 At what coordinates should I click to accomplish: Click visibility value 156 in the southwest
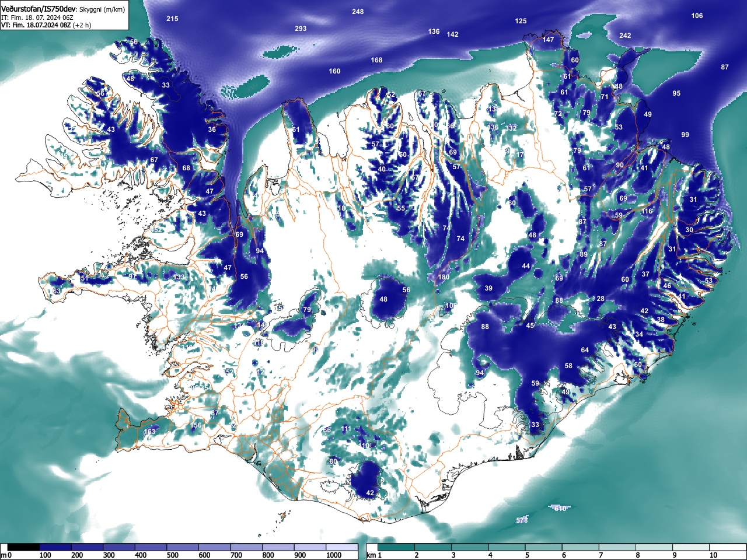tap(196, 425)
